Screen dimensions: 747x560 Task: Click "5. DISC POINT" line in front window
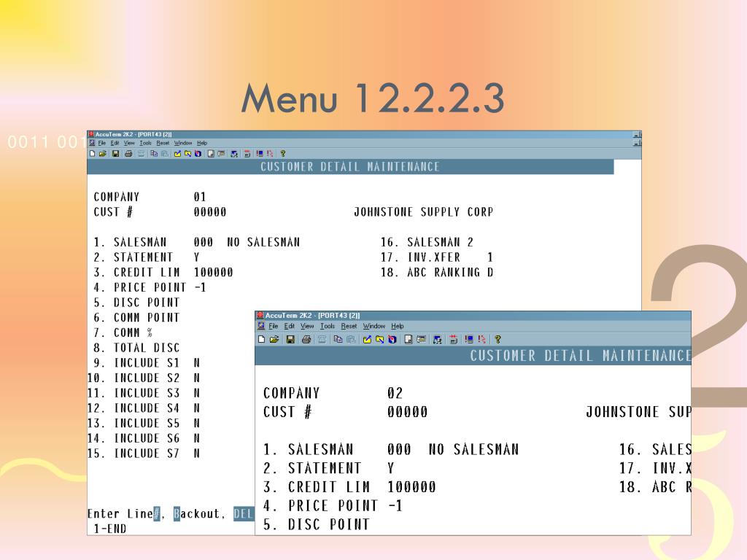pyautogui.click(x=317, y=524)
